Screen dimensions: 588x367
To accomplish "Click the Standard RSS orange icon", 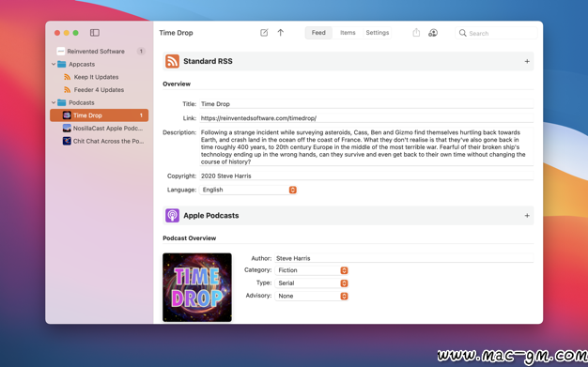I will coord(173,61).
